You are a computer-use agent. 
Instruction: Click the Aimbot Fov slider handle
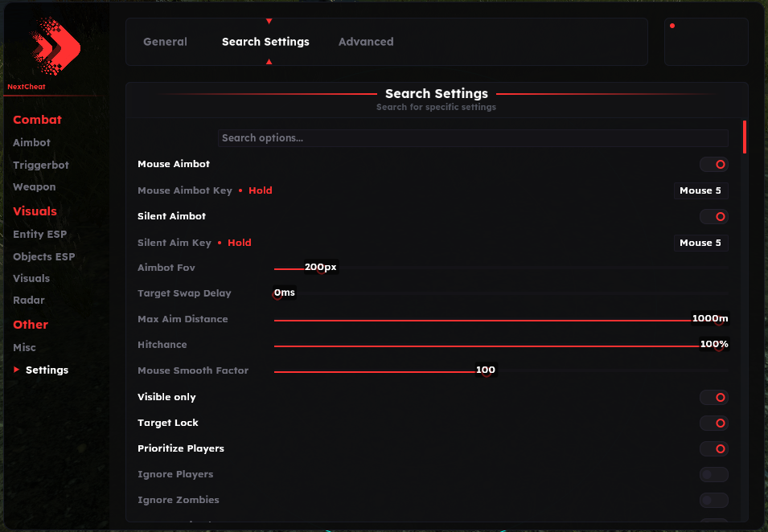322,269
